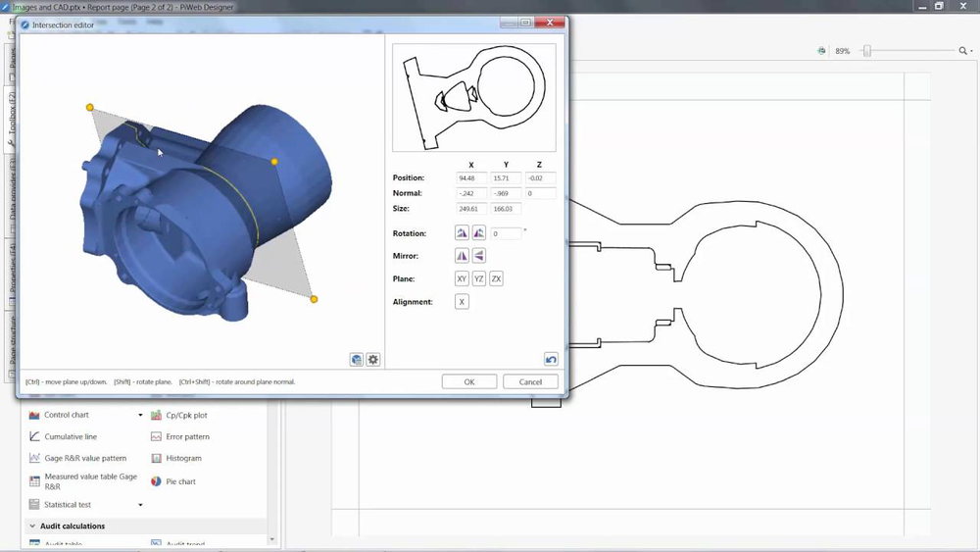Cancel the Intersection editor dialog

coord(530,382)
